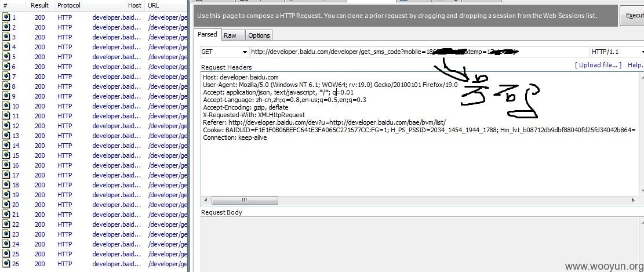644x272 pixels.
Task: Click the 200 result in session row 25
Action: pyautogui.click(x=40, y=254)
